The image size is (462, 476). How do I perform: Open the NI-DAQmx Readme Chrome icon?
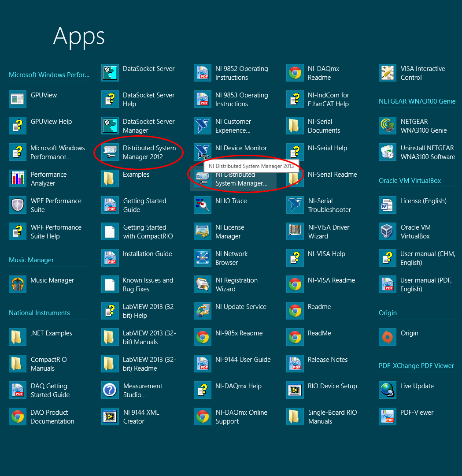tap(295, 73)
